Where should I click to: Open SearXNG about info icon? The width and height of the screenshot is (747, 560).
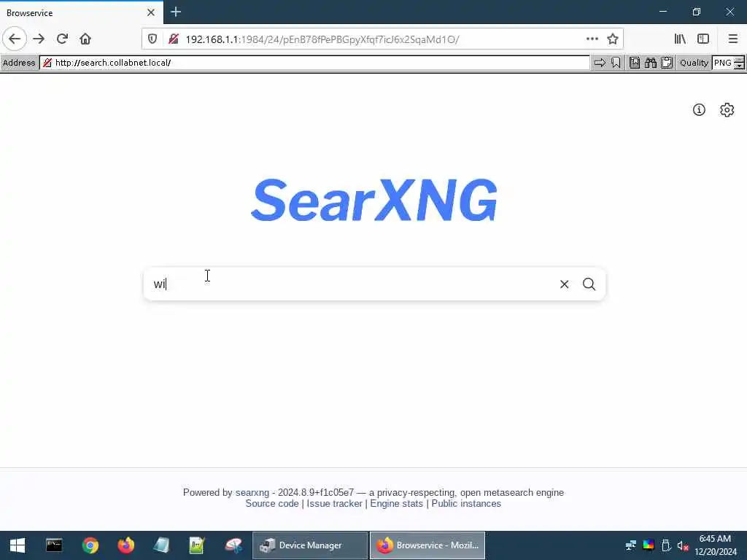(699, 110)
